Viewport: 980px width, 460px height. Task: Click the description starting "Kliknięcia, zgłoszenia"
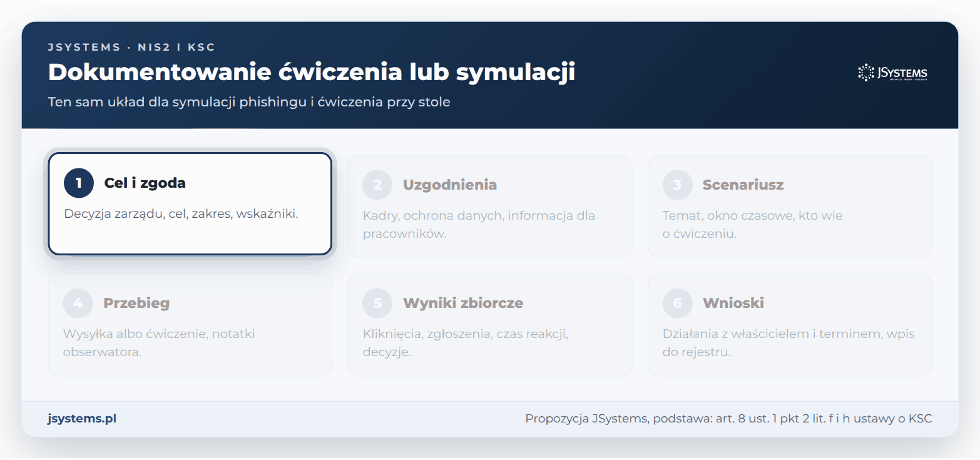pyautogui.click(x=466, y=342)
